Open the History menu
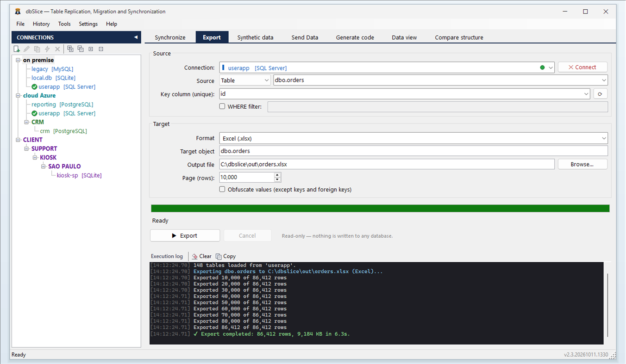626x364 pixels. coord(41,24)
